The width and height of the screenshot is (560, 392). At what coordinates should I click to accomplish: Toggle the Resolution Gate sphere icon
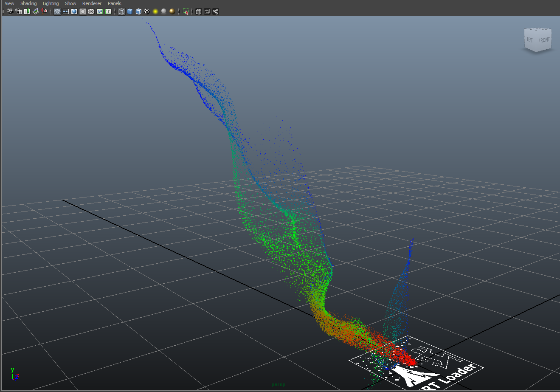point(74,11)
